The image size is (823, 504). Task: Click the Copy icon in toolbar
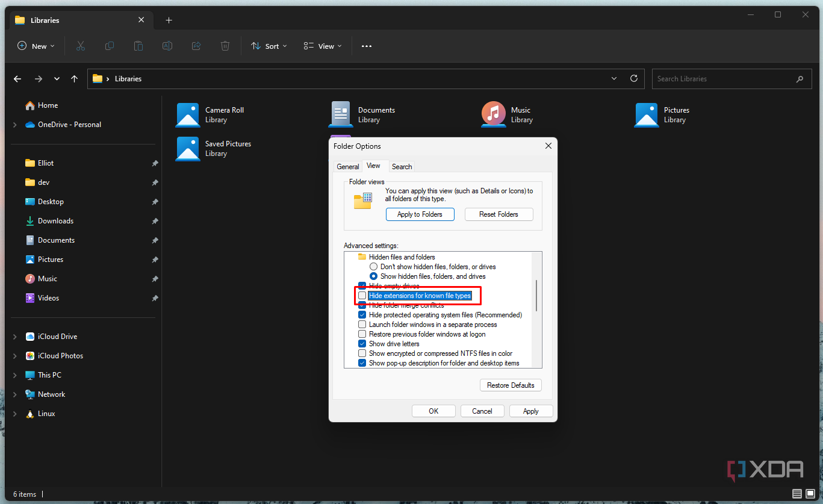coord(110,46)
